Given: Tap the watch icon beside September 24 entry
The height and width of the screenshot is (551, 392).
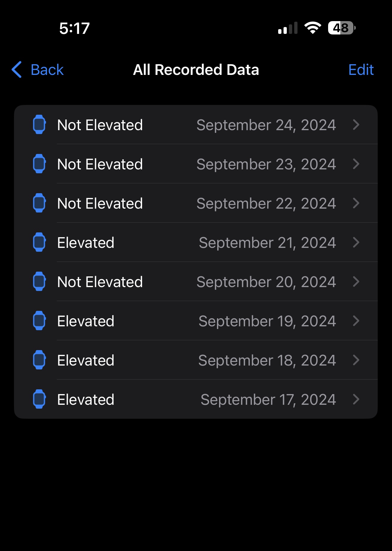Looking at the screenshot, I should coord(39,125).
